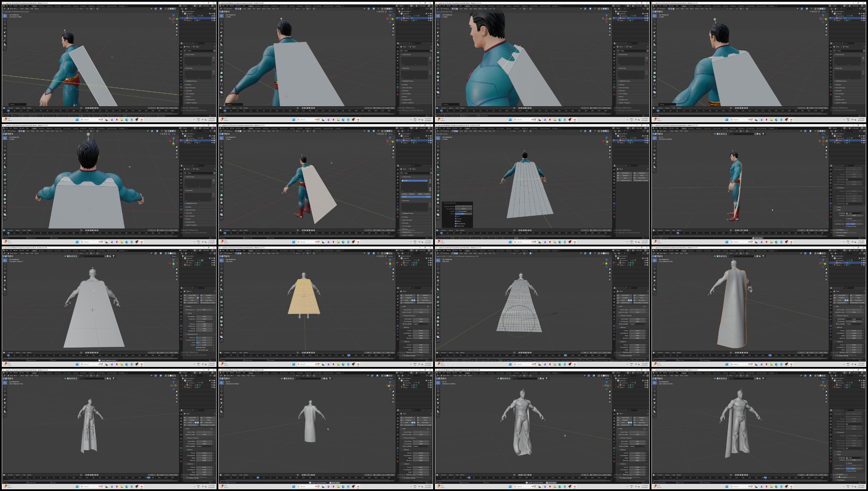Image resolution: width=868 pixels, height=491 pixels.
Task: Click Smoothness slider in the Loop Cut panel
Action: pos(464,209)
